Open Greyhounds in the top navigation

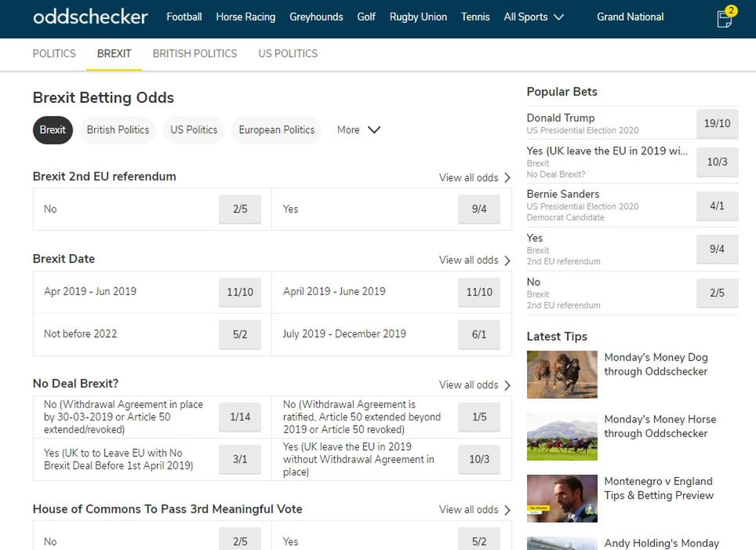point(316,17)
